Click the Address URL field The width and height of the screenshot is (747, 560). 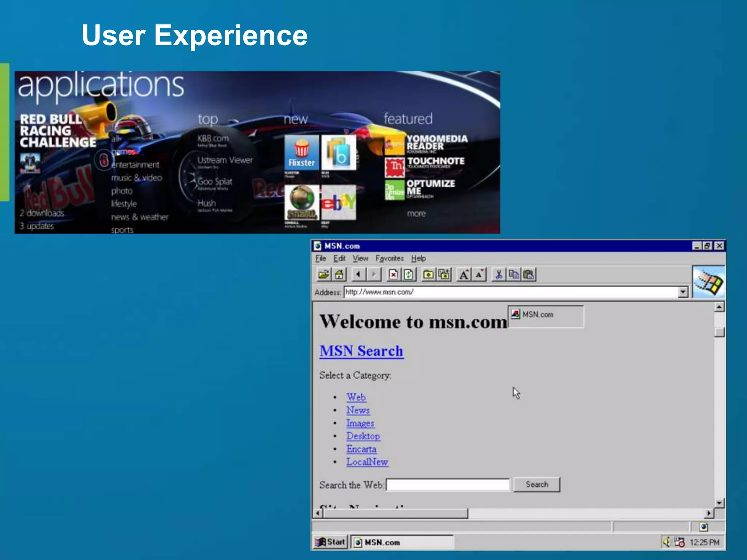[511, 292]
